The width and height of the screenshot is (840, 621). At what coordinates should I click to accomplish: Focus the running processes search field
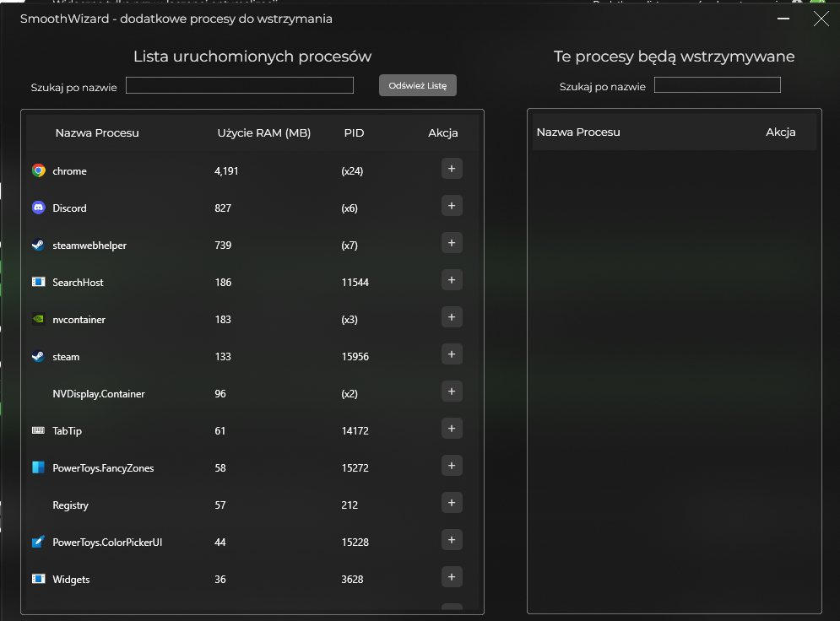pyautogui.click(x=239, y=85)
